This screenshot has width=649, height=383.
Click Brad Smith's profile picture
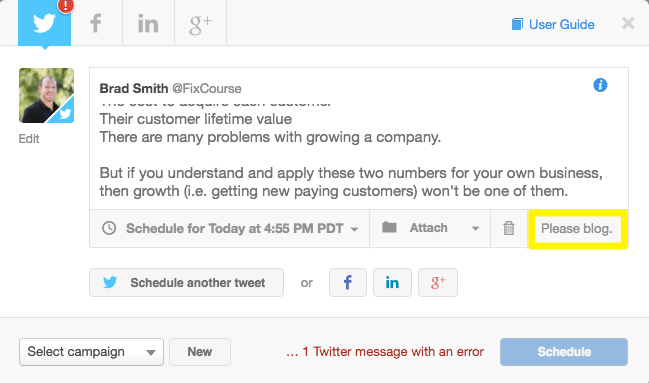pyautogui.click(x=46, y=96)
